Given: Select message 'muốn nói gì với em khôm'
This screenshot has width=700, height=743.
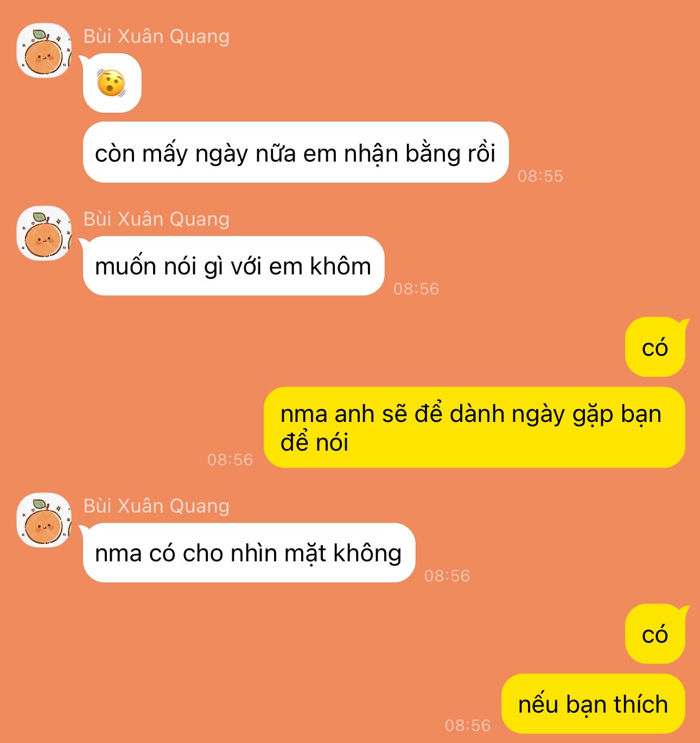Looking at the screenshot, I should click(233, 266).
